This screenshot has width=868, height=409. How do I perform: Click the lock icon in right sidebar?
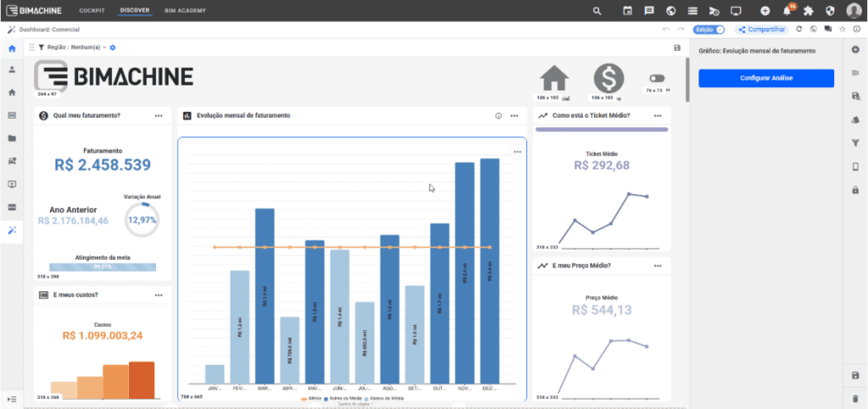[x=855, y=189]
